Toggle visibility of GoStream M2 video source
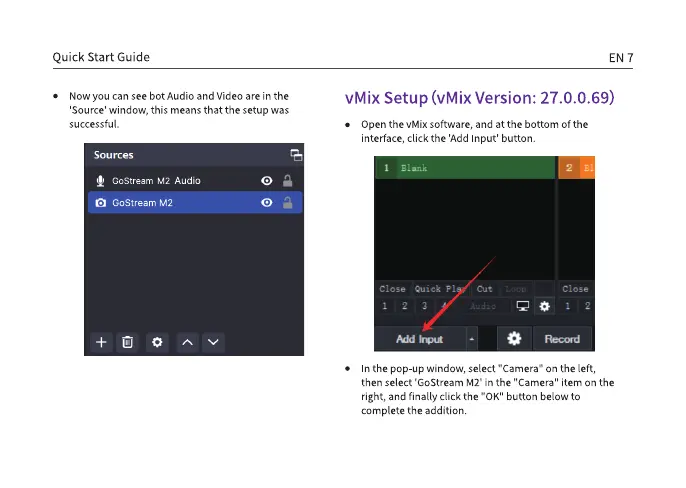686x488 pixels. [267, 202]
